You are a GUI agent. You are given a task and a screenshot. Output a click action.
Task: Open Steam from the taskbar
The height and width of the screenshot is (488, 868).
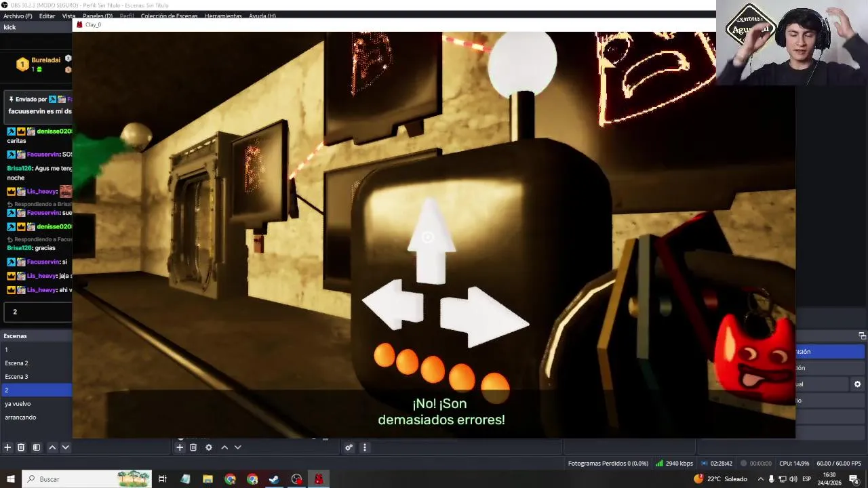tap(274, 479)
